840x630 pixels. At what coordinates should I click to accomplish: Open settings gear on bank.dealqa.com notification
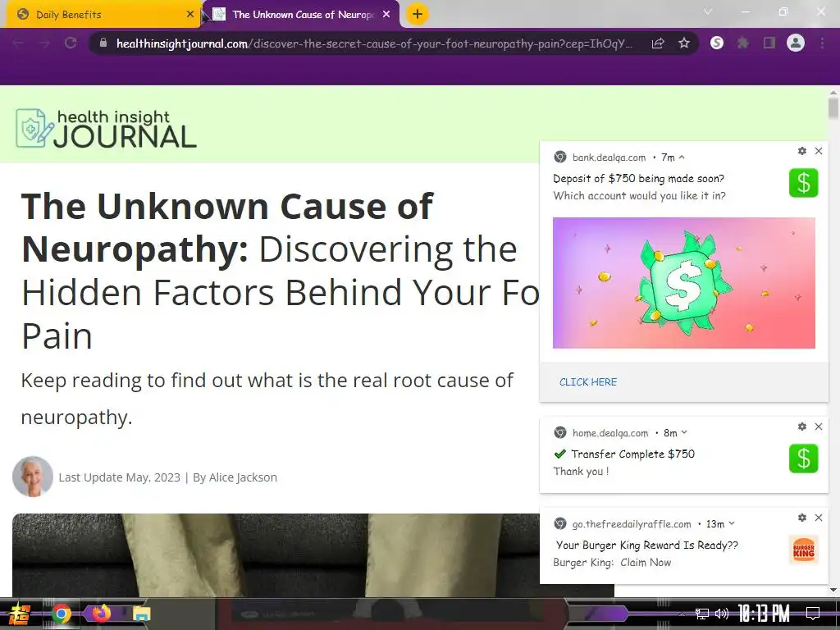802,151
